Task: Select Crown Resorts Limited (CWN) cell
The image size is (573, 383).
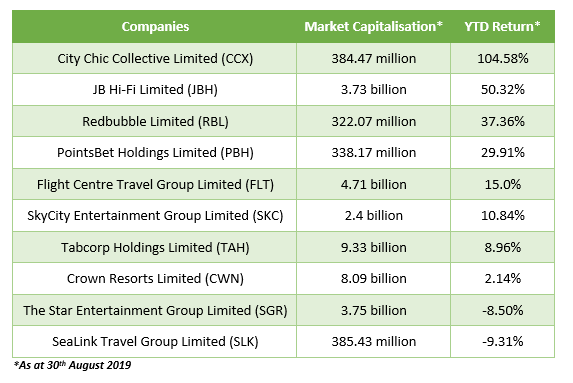Action: point(155,278)
